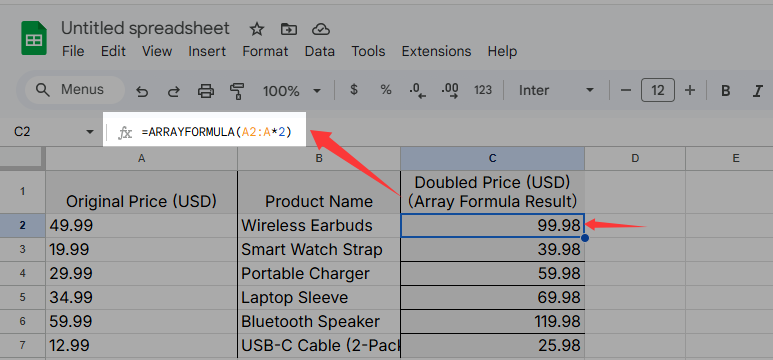Select the Wireless Earbuds cell
773x360 pixels.
(x=319, y=225)
